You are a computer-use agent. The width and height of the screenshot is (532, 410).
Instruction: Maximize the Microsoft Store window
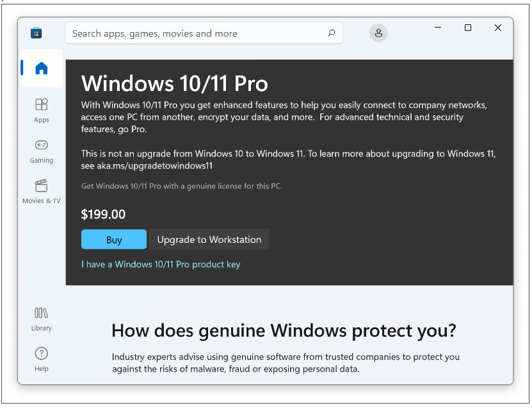468,28
